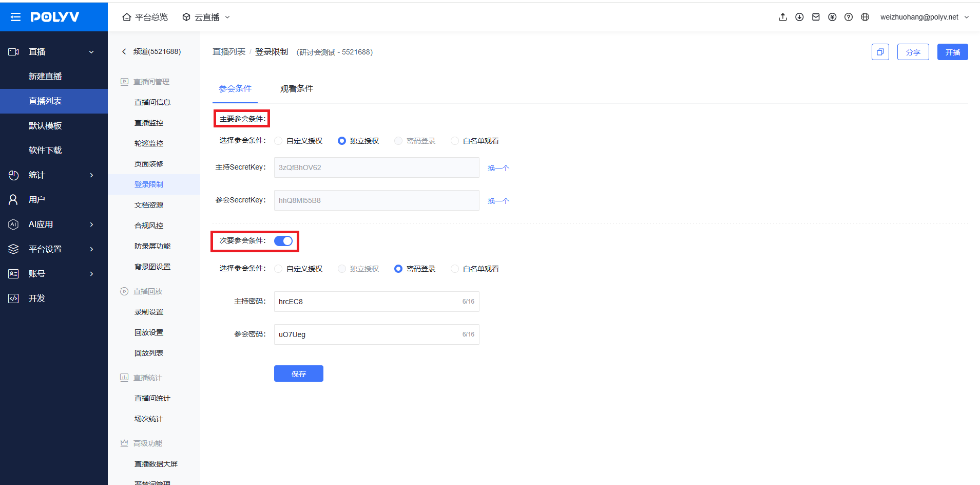Screen dimensions: 980x485
Task: Toggle the 次要参会条件 switch off
Action: 283,241
